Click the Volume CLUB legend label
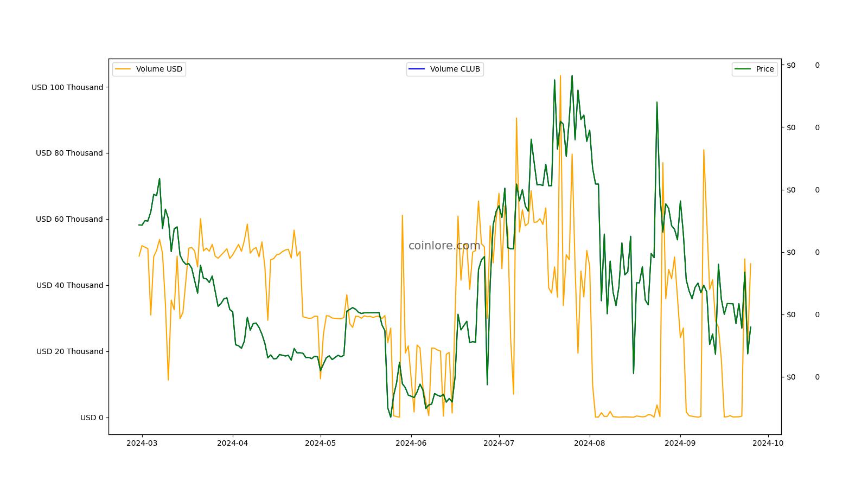868x488 pixels. pyautogui.click(x=455, y=69)
